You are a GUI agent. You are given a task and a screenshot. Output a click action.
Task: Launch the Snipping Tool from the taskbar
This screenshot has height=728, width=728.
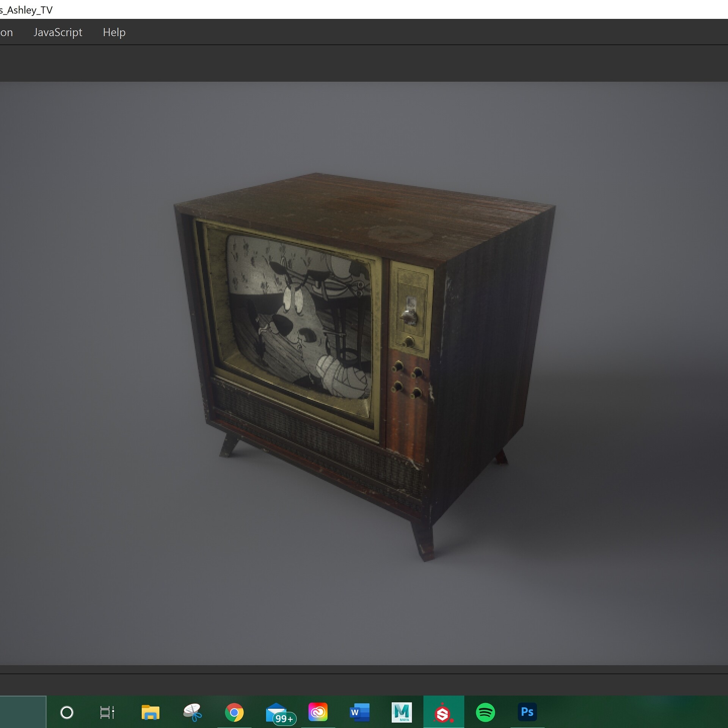(193, 712)
